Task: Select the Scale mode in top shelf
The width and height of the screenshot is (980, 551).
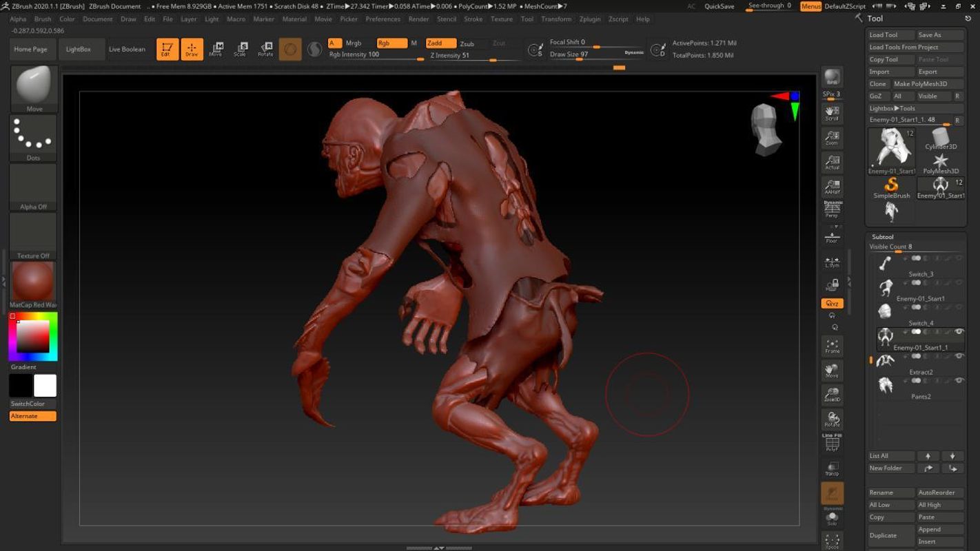Action: point(240,49)
